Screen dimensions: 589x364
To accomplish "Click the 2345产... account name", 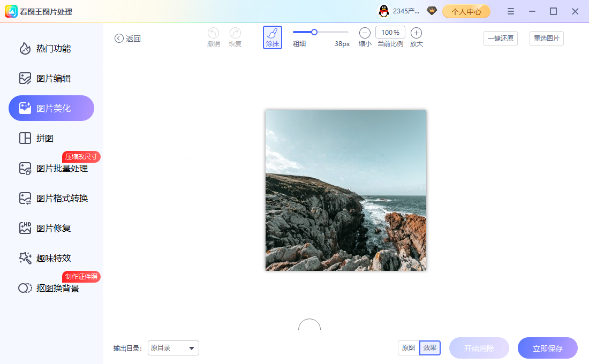I will pyautogui.click(x=406, y=11).
